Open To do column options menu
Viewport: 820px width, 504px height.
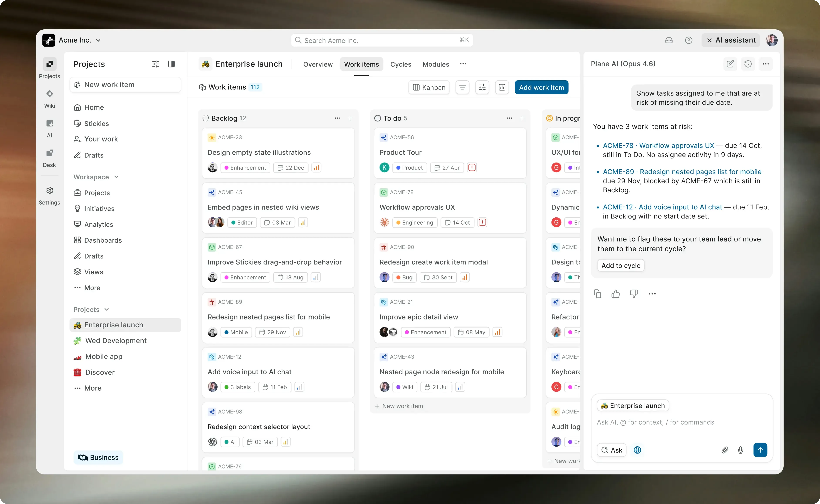pos(509,118)
